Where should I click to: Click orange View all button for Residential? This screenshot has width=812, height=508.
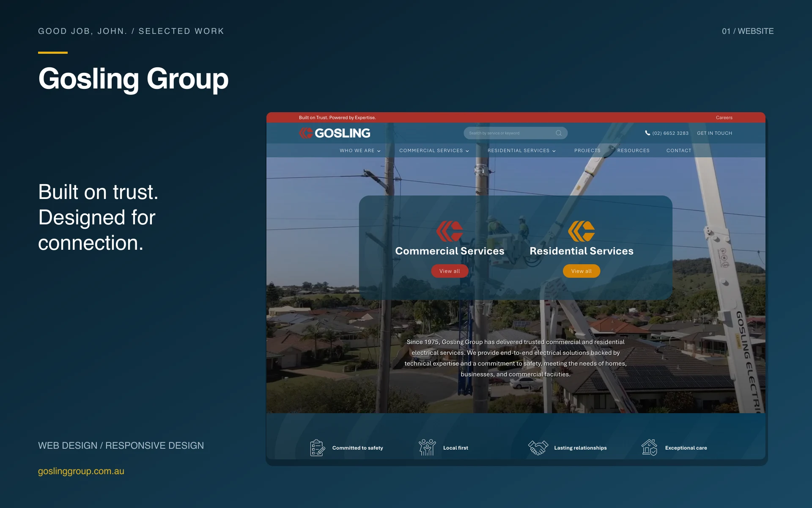tap(582, 271)
